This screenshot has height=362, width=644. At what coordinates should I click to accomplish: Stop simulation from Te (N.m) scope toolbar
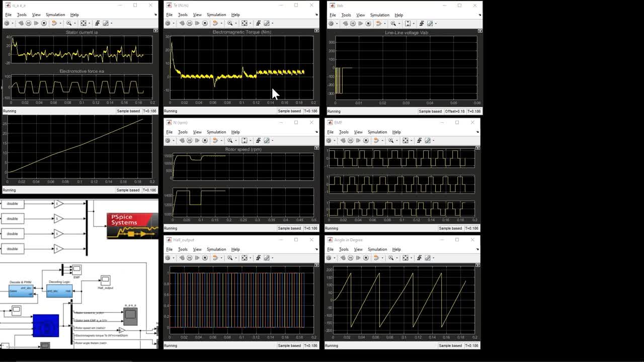[x=205, y=23]
